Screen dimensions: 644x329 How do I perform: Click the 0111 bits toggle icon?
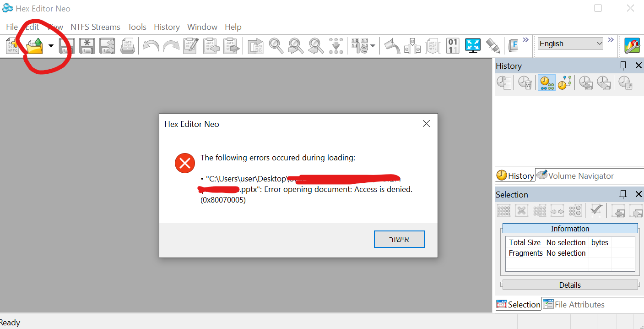pyautogui.click(x=453, y=46)
